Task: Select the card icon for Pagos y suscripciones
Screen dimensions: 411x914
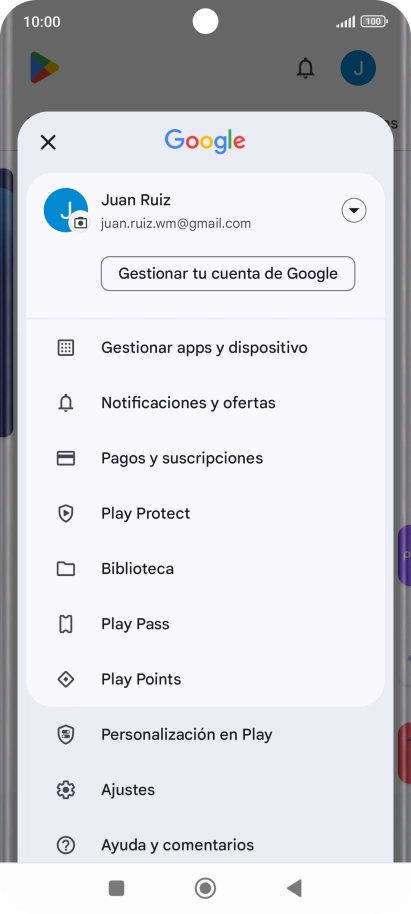Action: point(66,458)
